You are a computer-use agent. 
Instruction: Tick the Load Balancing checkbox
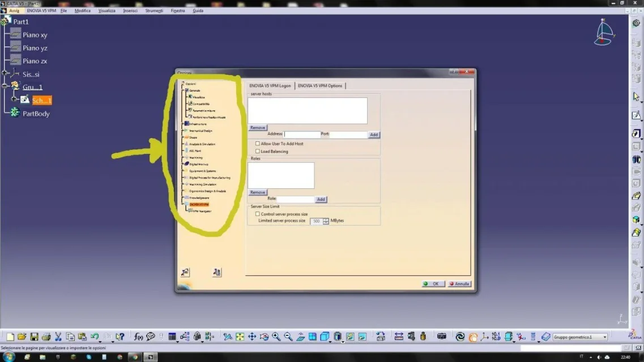point(258,151)
